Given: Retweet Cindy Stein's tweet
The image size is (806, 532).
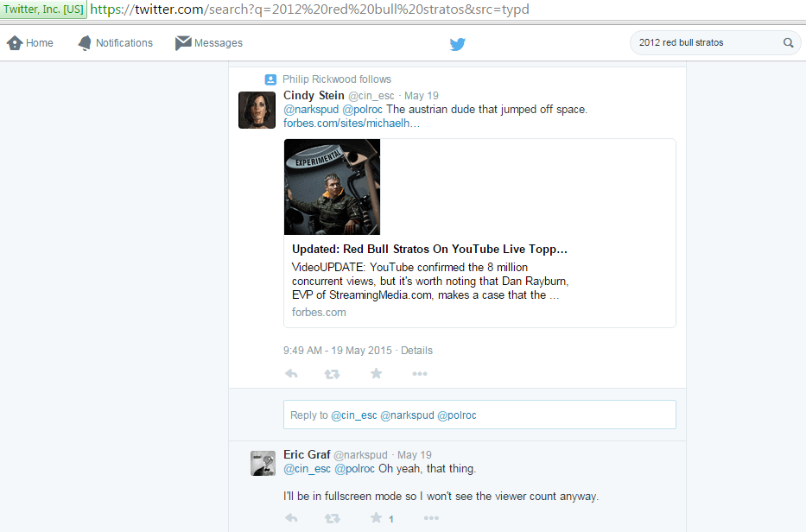Looking at the screenshot, I should (x=332, y=374).
